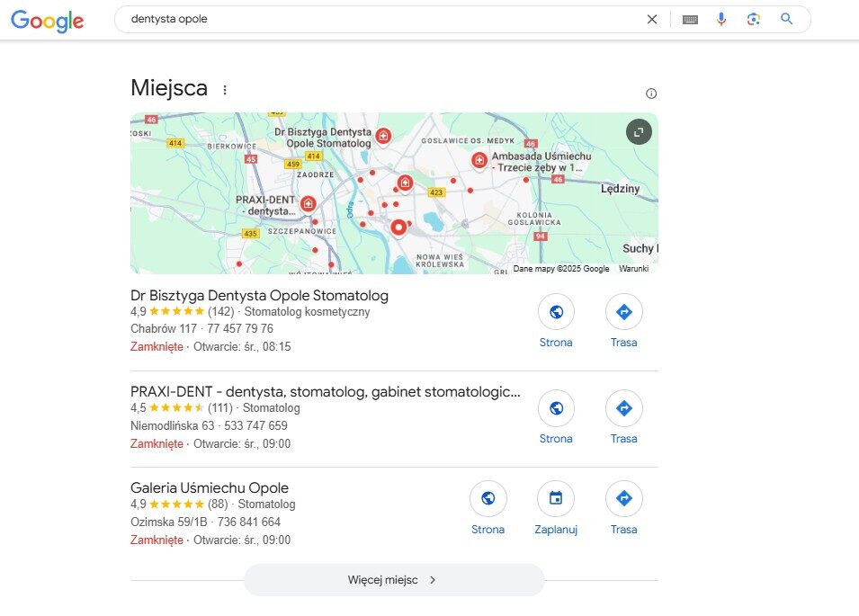Show the info icon about these results

(x=651, y=94)
